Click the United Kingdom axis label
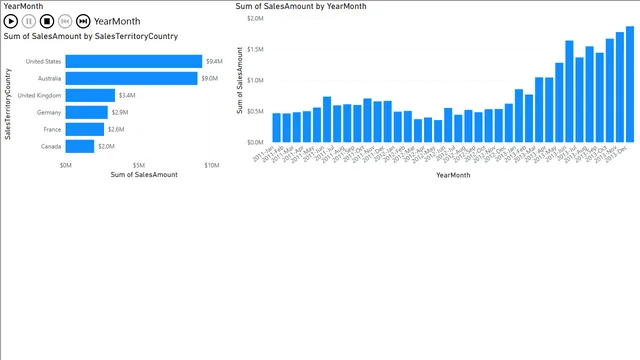640x360 pixels. click(x=39, y=96)
